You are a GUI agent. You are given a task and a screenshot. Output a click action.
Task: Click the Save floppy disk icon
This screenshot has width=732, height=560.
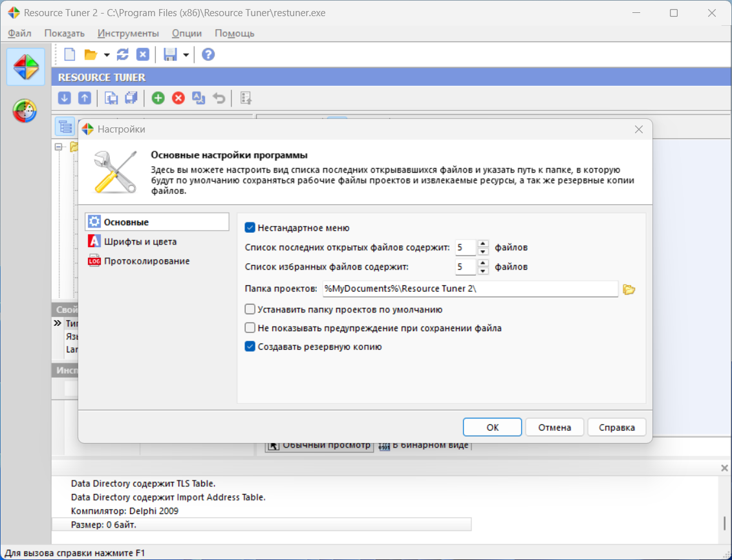point(170,54)
